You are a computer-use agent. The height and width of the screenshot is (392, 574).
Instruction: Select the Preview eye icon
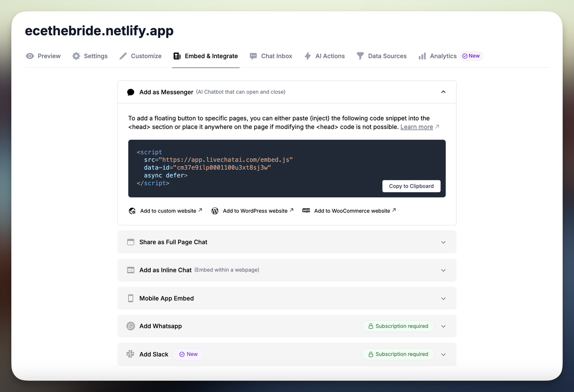[x=30, y=56]
